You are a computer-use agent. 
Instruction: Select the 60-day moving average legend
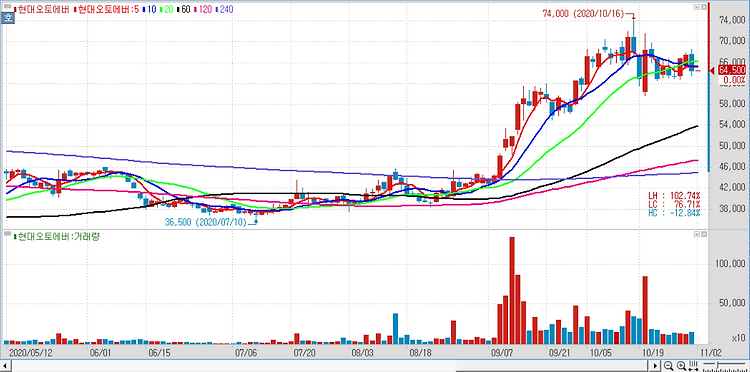pos(185,9)
